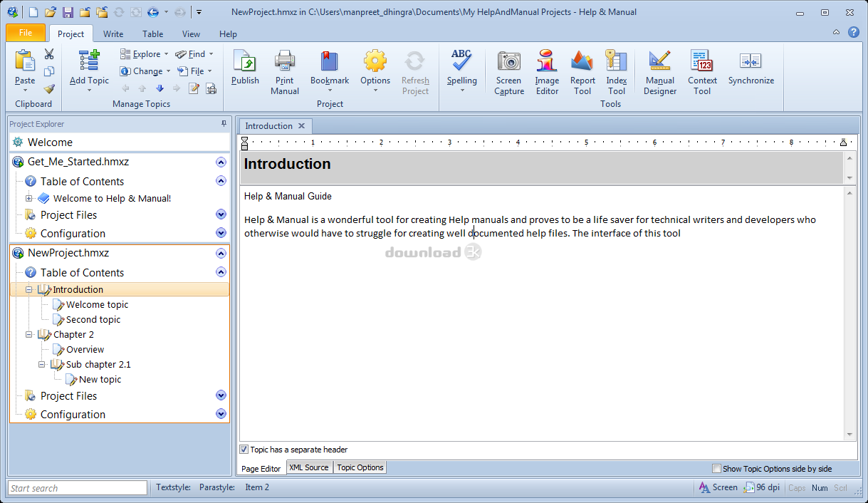Open Print Manual
Viewport: 868px width, 503px height.
coord(285,72)
